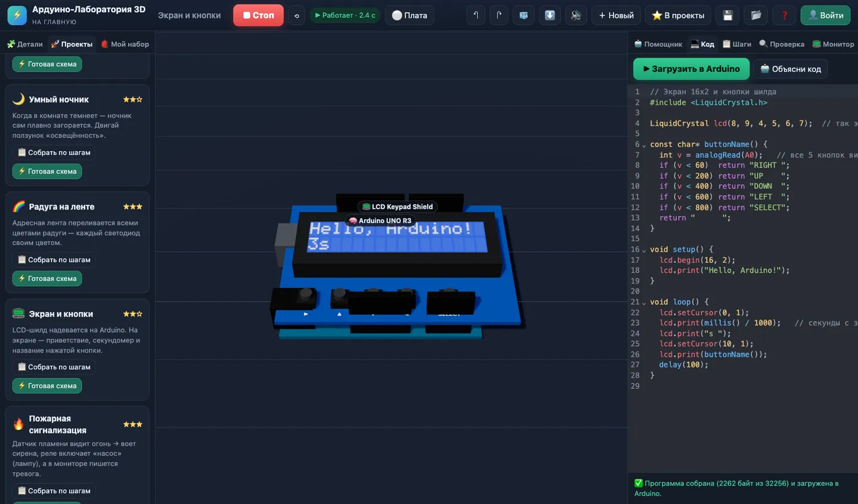Click the Пожарная сигнализация card title
Screen dimensions: 858x504
[58, 424]
